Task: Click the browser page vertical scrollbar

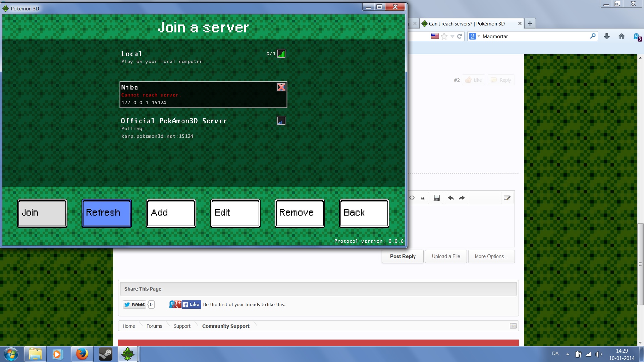Action: point(640,264)
